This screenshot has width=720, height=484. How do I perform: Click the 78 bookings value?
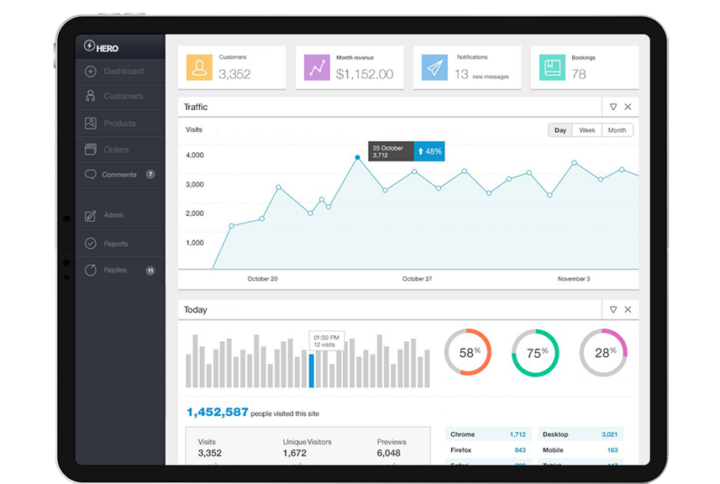pos(579,74)
